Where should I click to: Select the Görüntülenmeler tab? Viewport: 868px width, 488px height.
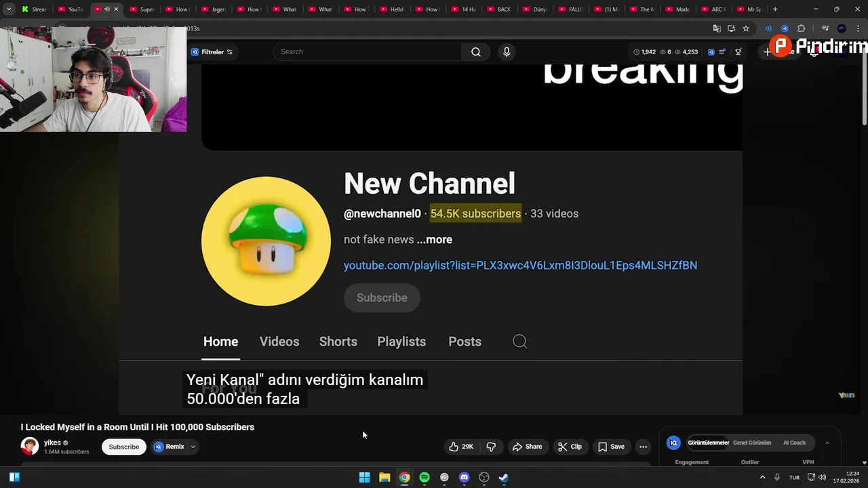tap(709, 443)
